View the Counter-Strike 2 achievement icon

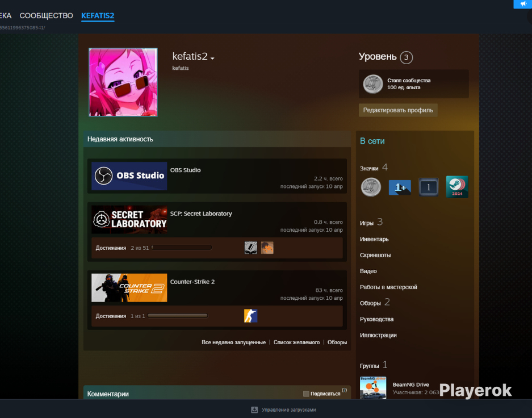251,316
